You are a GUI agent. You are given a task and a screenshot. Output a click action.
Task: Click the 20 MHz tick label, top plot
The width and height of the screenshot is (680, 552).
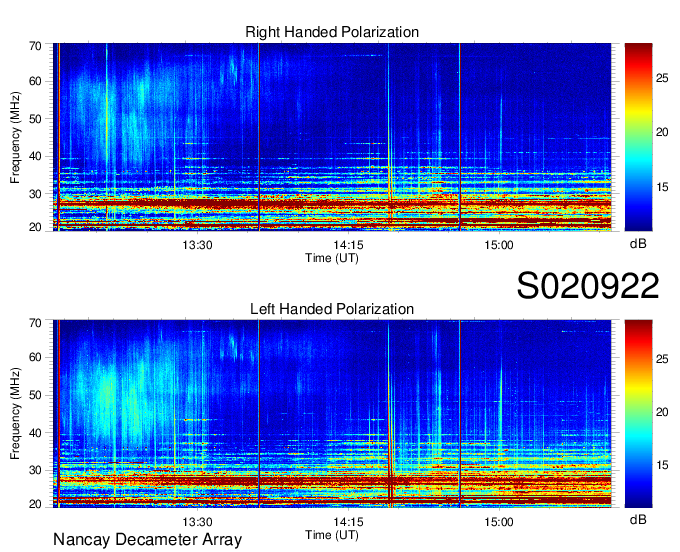click(x=35, y=227)
